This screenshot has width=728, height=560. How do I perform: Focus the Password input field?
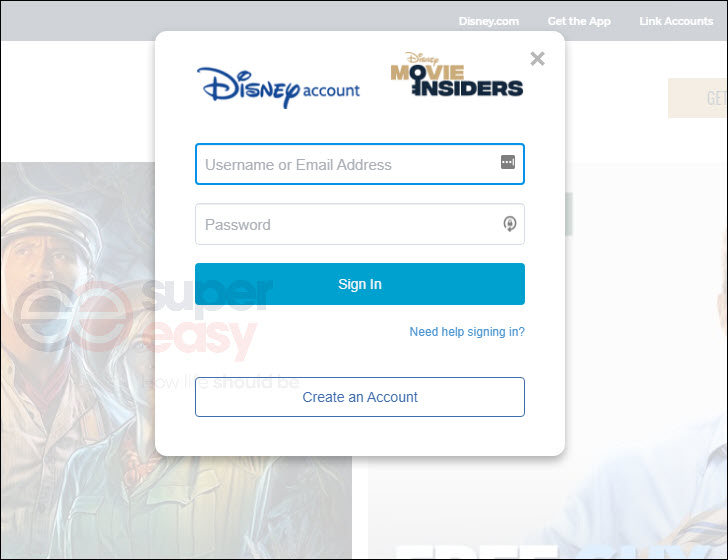[360, 224]
